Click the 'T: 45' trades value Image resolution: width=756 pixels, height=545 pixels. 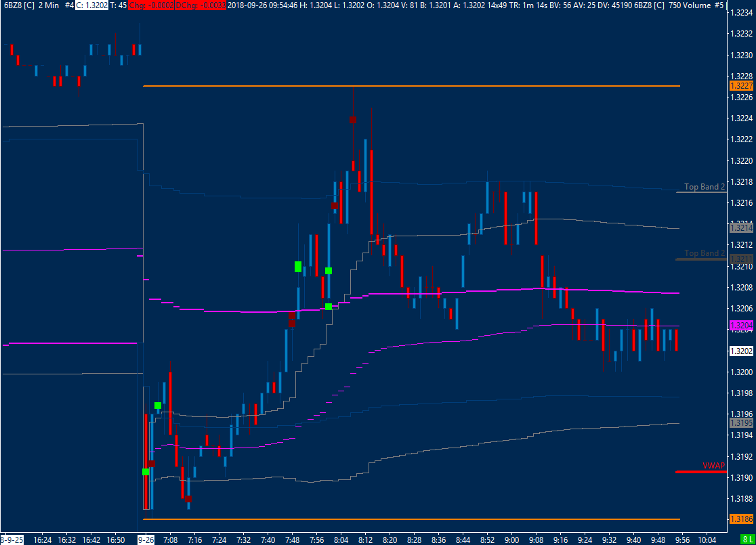coord(119,5)
